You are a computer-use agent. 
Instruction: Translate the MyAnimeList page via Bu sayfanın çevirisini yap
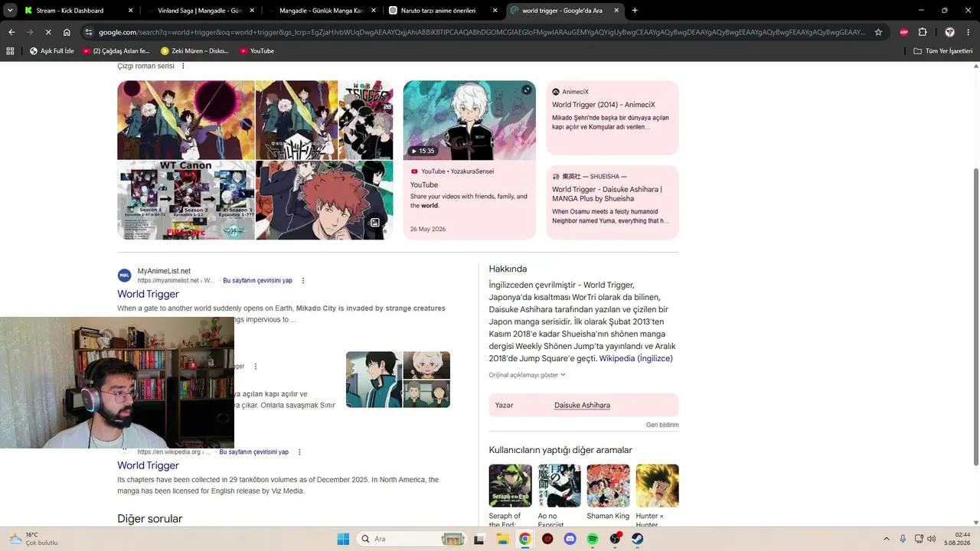[257, 281]
